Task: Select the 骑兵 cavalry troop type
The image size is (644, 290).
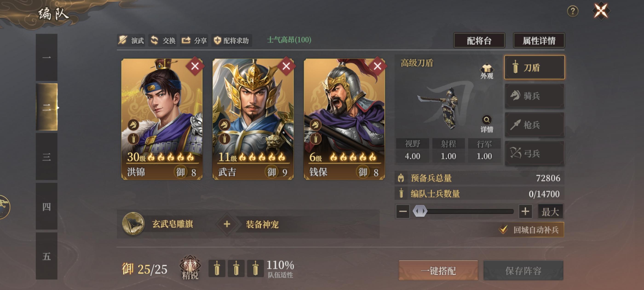Action: (535, 96)
